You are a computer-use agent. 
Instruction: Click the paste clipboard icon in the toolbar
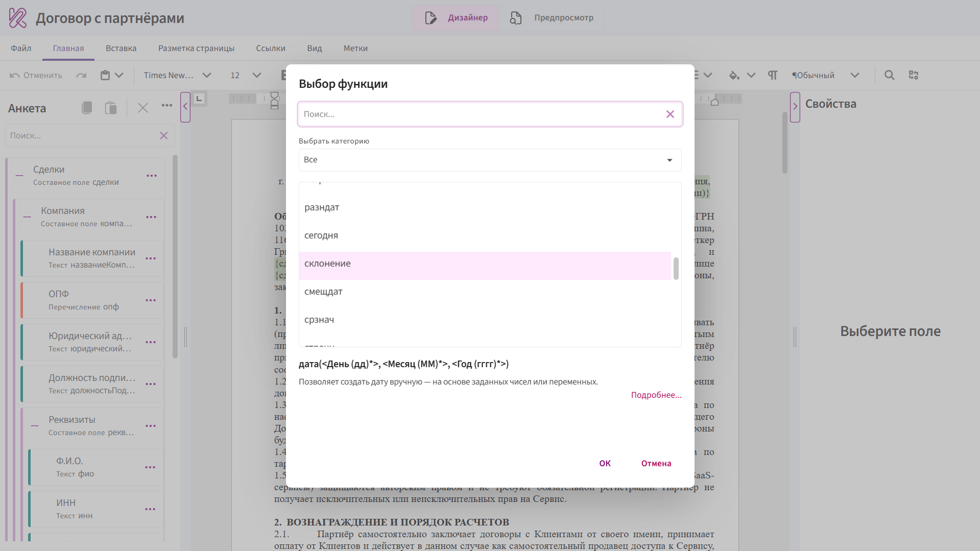pyautogui.click(x=105, y=76)
